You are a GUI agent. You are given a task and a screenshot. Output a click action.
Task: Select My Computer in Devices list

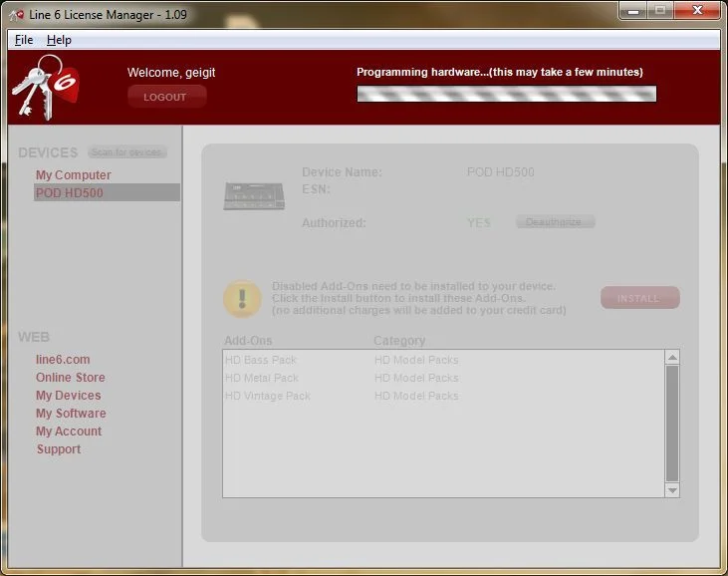point(74,175)
